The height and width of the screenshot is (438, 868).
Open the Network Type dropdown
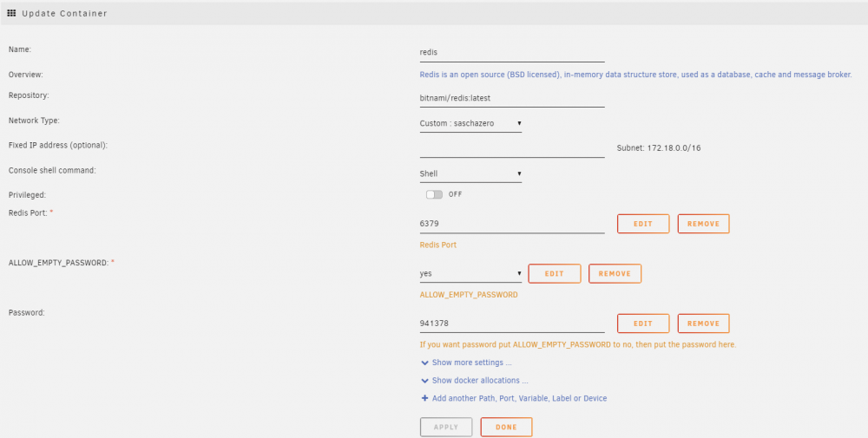[x=470, y=123]
